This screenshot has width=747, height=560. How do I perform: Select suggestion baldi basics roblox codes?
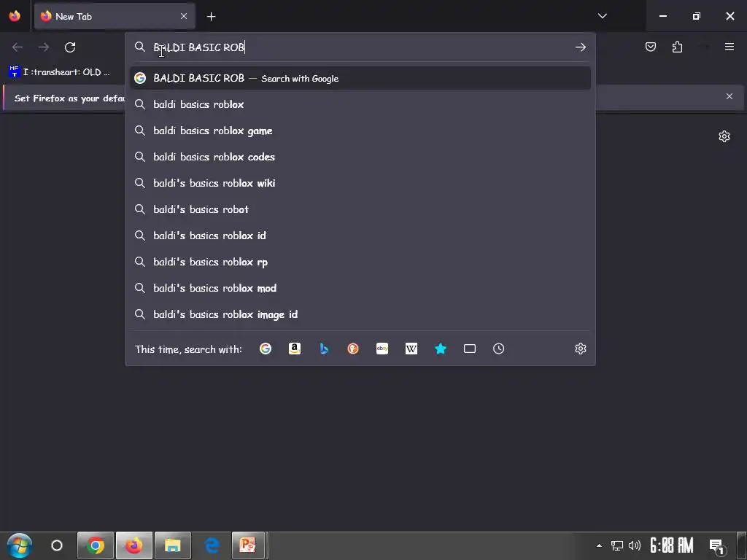pyautogui.click(x=360, y=157)
